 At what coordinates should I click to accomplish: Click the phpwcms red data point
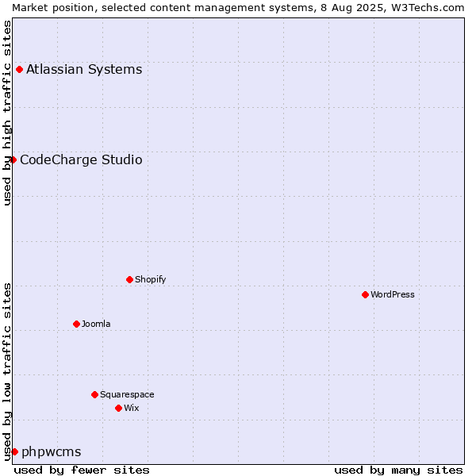click(15, 452)
